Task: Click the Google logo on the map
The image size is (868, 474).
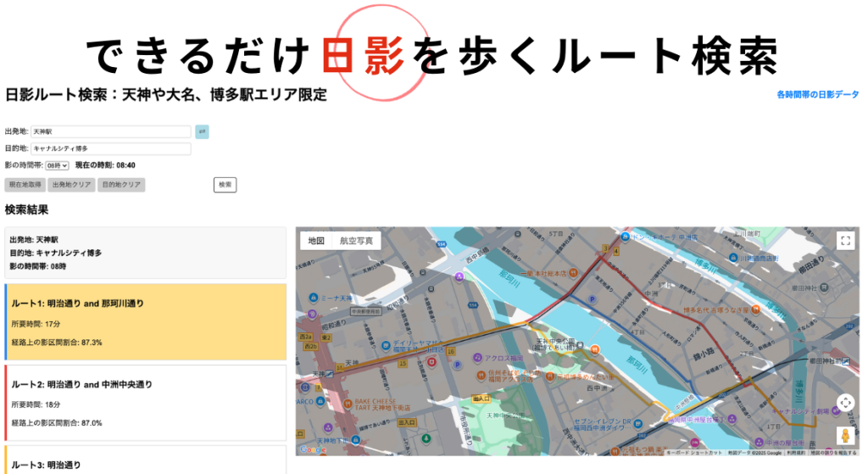Action: (312, 449)
